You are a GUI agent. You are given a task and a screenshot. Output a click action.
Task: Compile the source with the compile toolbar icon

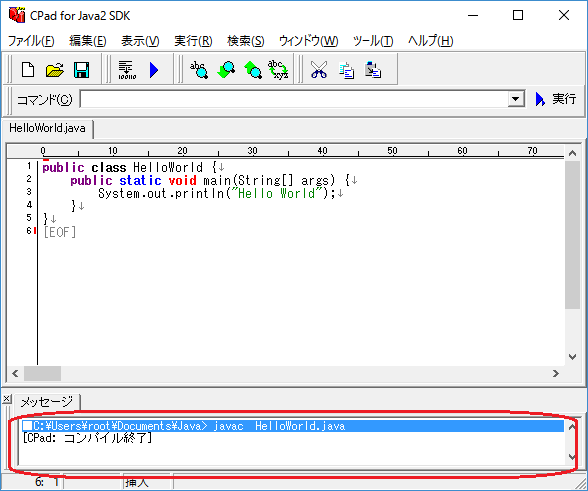point(127,70)
